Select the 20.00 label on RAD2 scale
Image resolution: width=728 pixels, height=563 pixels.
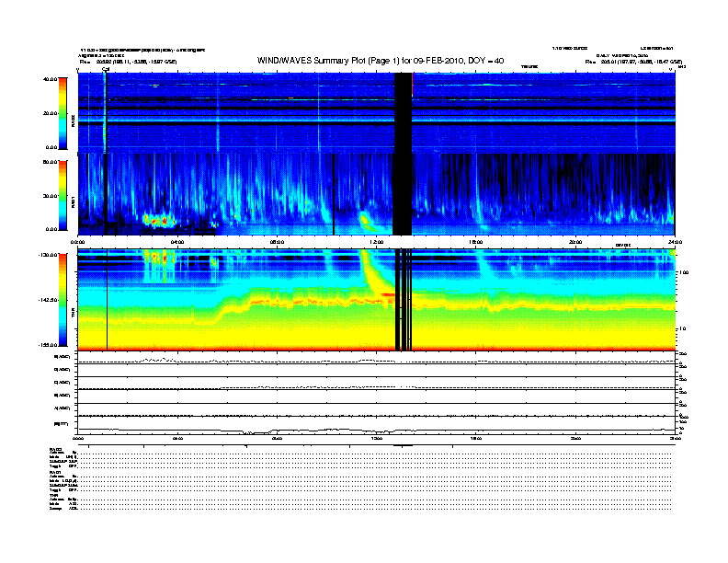(50, 113)
